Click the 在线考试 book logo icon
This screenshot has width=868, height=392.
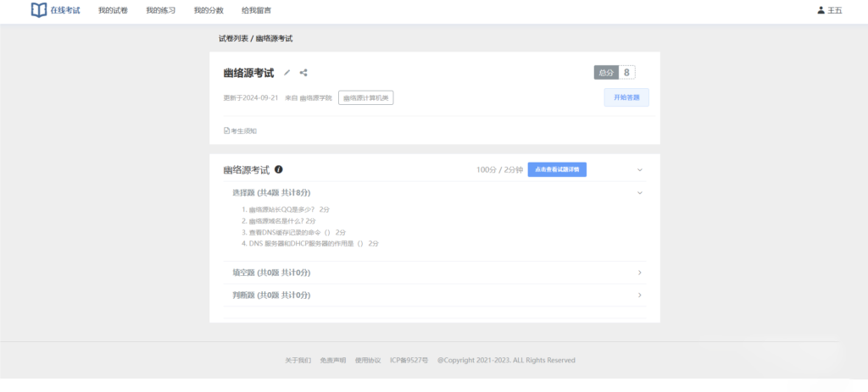click(x=39, y=10)
